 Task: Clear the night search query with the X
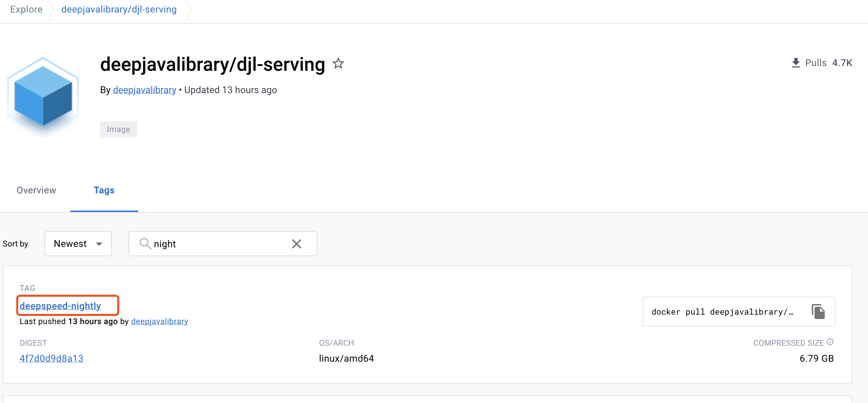coord(296,243)
